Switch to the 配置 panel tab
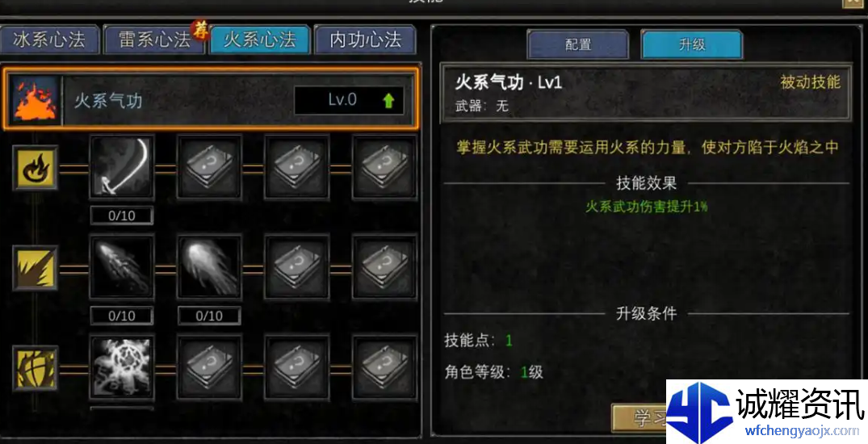868x444 pixels. [578, 44]
